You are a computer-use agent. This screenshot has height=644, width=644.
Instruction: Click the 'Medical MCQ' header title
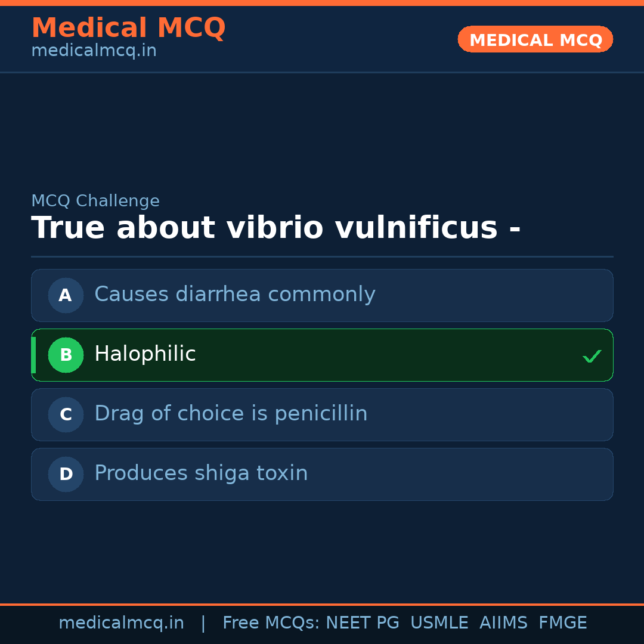[128, 28]
